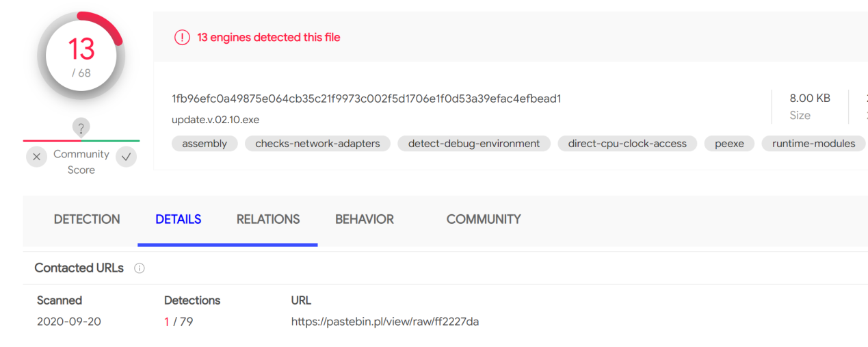Switch to the RELATIONS tab
Image resolution: width=868 pixels, height=347 pixels.
[268, 219]
